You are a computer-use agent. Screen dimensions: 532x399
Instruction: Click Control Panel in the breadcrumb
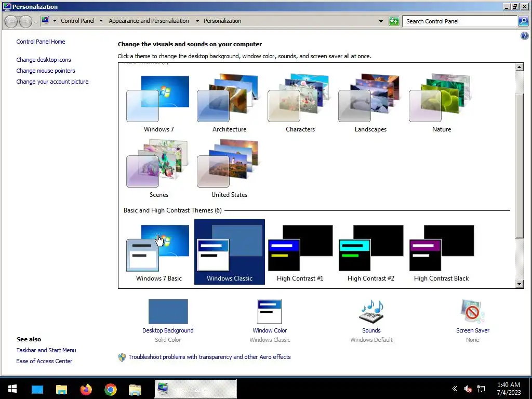pos(77,21)
